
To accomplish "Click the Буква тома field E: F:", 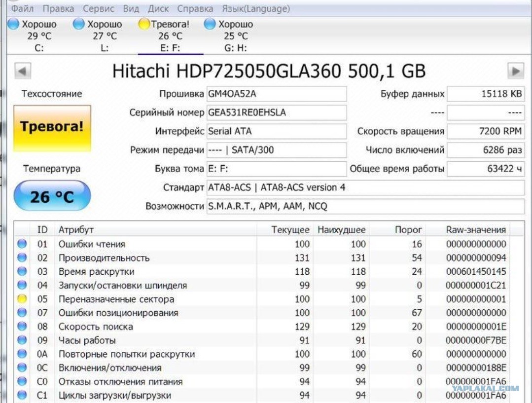I will [x=277, y=168].
